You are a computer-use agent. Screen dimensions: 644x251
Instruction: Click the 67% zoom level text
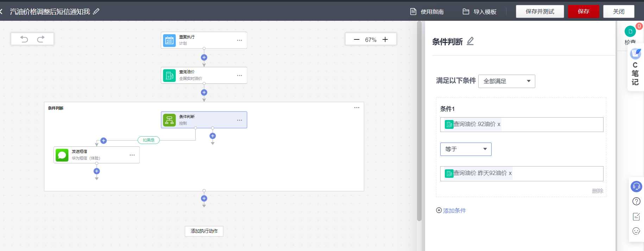[x=371, y=40]
